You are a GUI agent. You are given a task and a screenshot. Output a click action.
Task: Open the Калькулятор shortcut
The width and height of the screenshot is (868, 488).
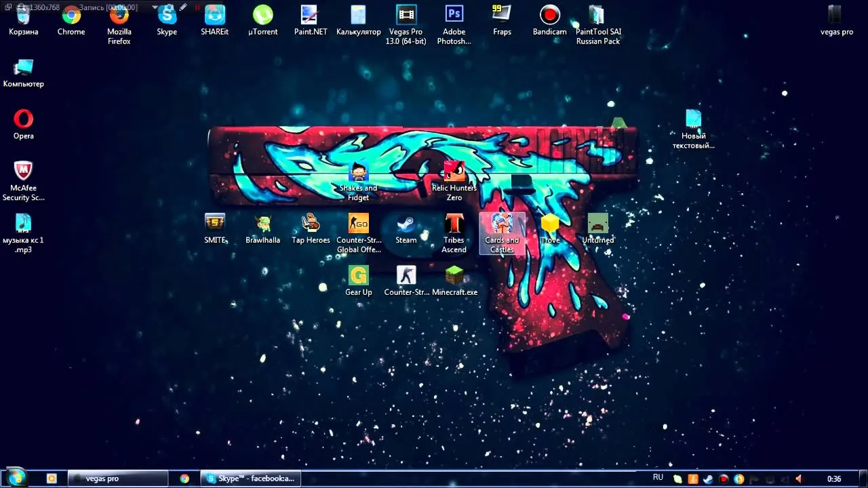tap(359, 20)
